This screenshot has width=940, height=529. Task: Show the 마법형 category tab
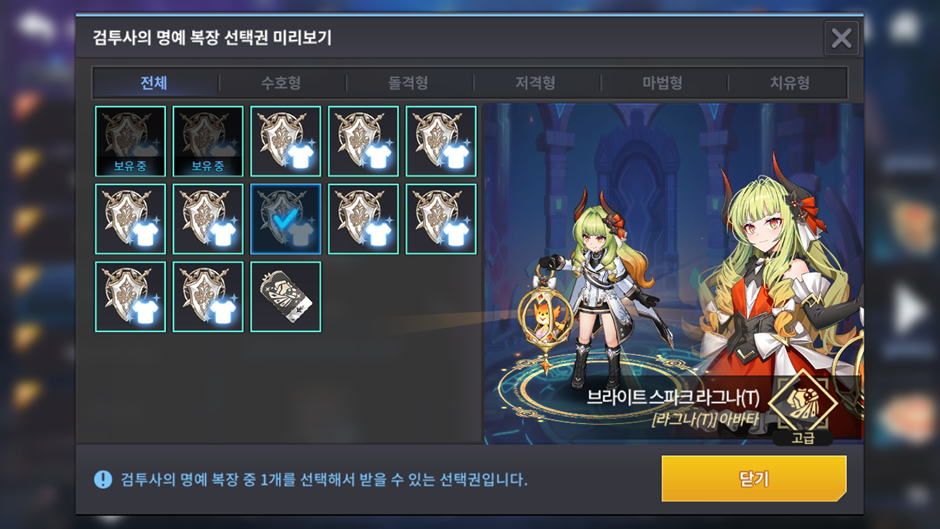pos(662,83)
